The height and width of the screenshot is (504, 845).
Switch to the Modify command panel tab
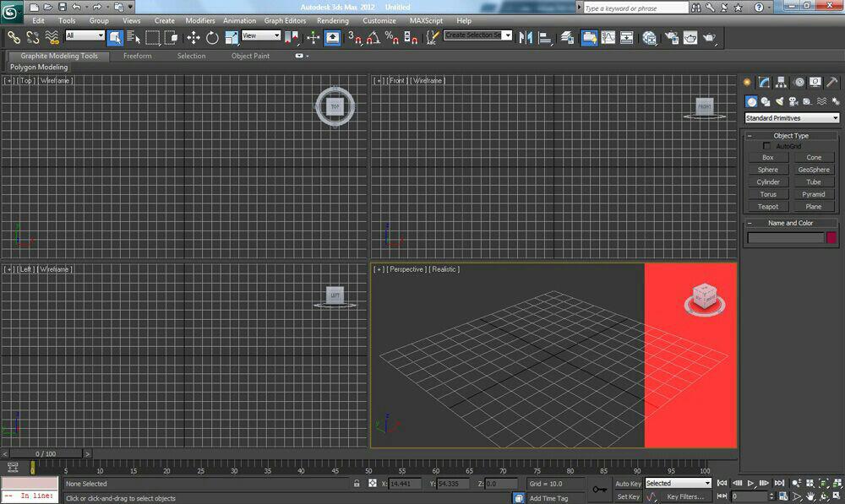(764, 82)
